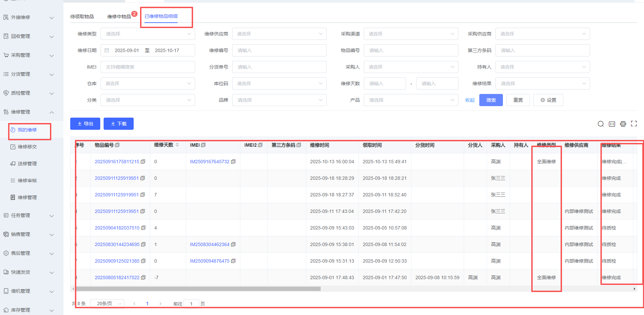The image size is (644, 315).
Task: Switch to the 维修中物品 tab
Action: coord(119,17)
